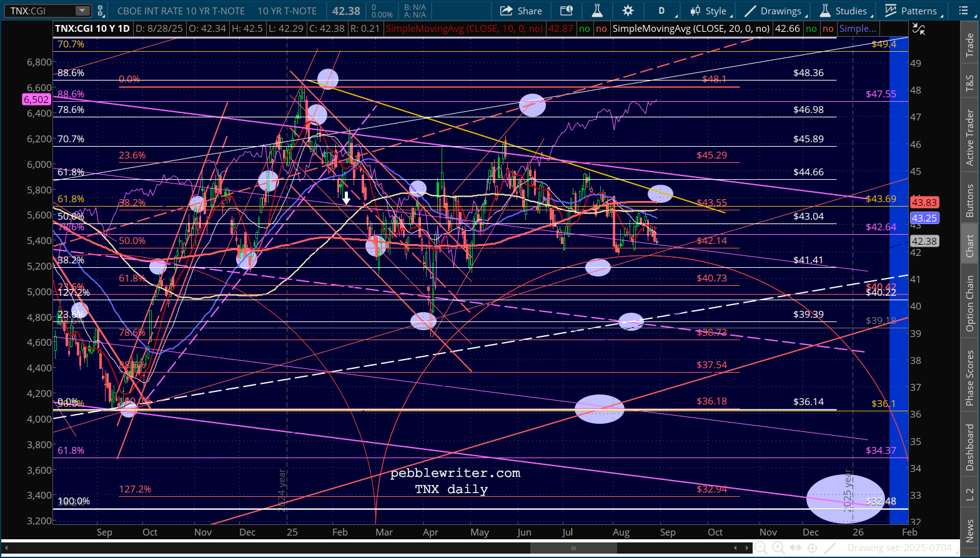Open the Studies menu
The width and height of the screenshot is (980, 558).
point(844,11)
